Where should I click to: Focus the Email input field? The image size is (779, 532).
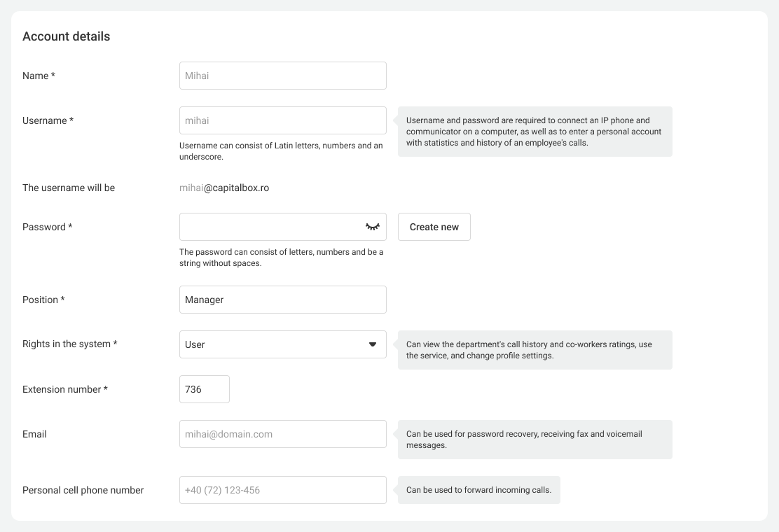[282, 434]
